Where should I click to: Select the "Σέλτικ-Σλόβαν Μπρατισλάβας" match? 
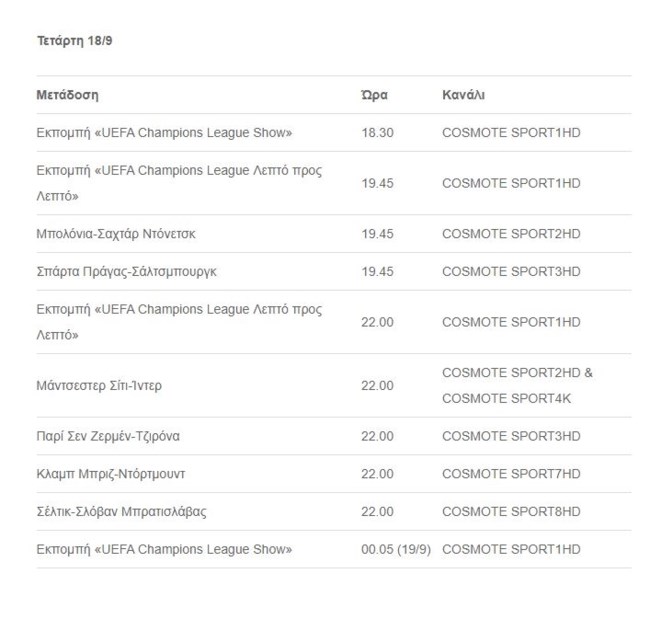121,512
